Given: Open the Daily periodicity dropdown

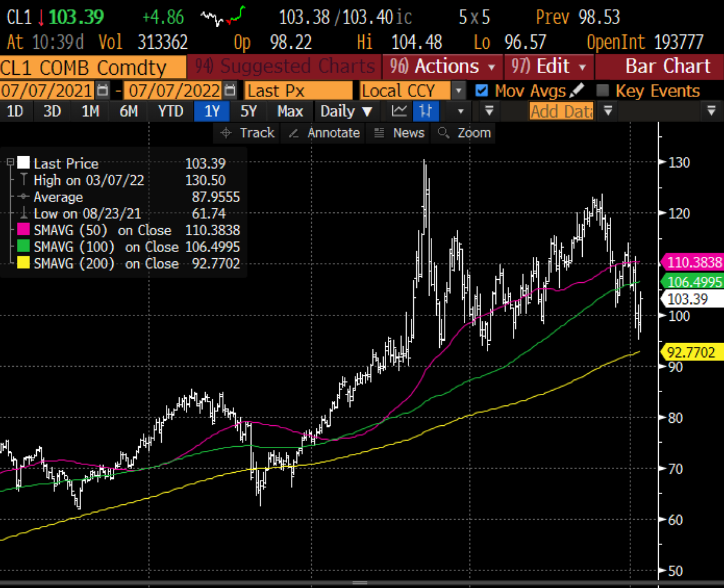Looking at the screenshot, I should pos(346,111).
